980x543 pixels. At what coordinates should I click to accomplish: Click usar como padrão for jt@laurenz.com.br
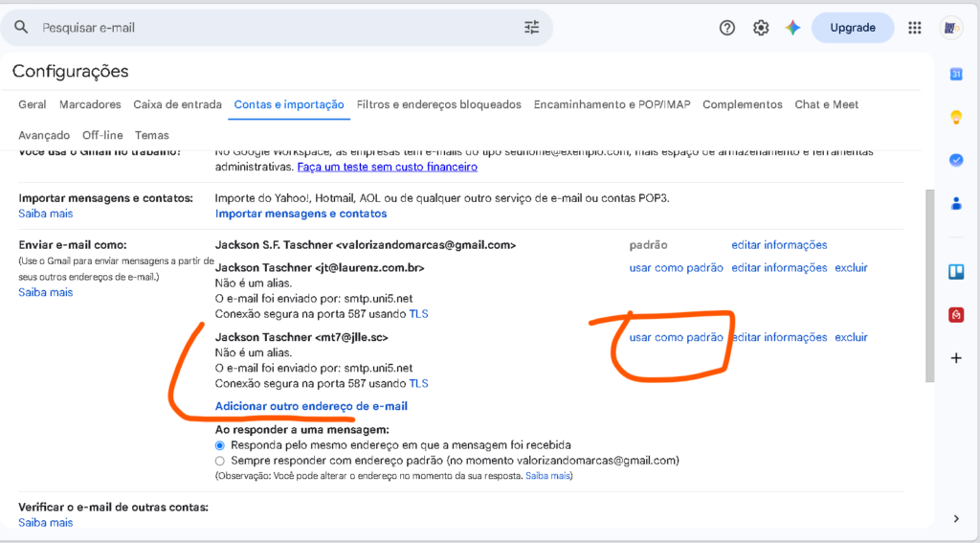676,268
